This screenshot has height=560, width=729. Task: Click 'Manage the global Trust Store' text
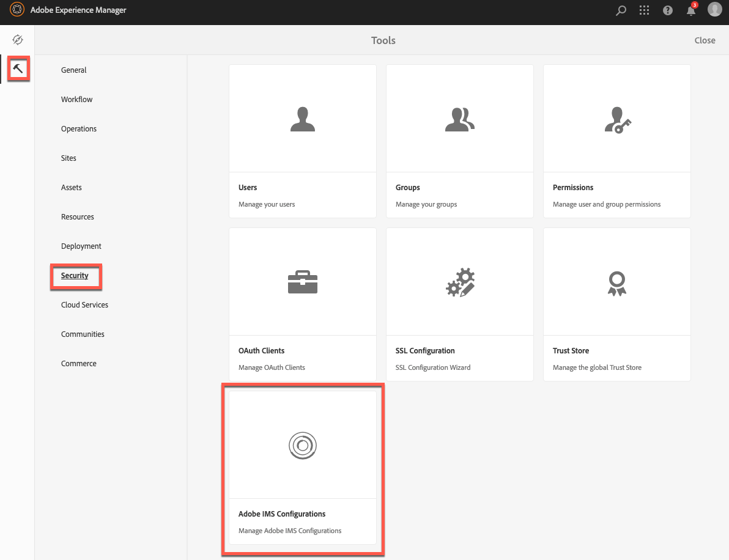click(597, 367)
